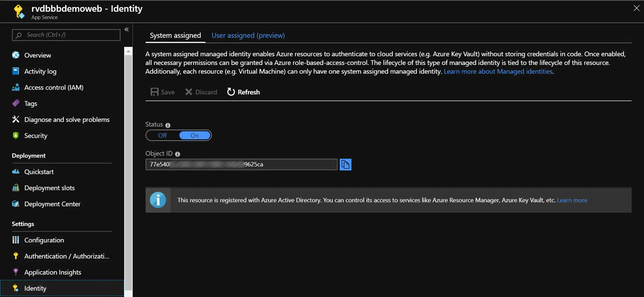Screen dimensions: 644x297
Task: Click the Object ID text field
Action: point(241,164)
